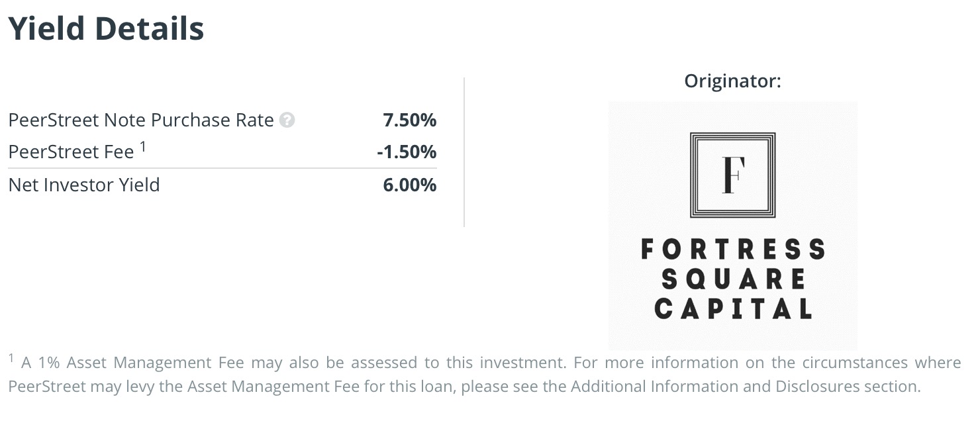Click the PeerStreet Fee label

tap(71, 152)
